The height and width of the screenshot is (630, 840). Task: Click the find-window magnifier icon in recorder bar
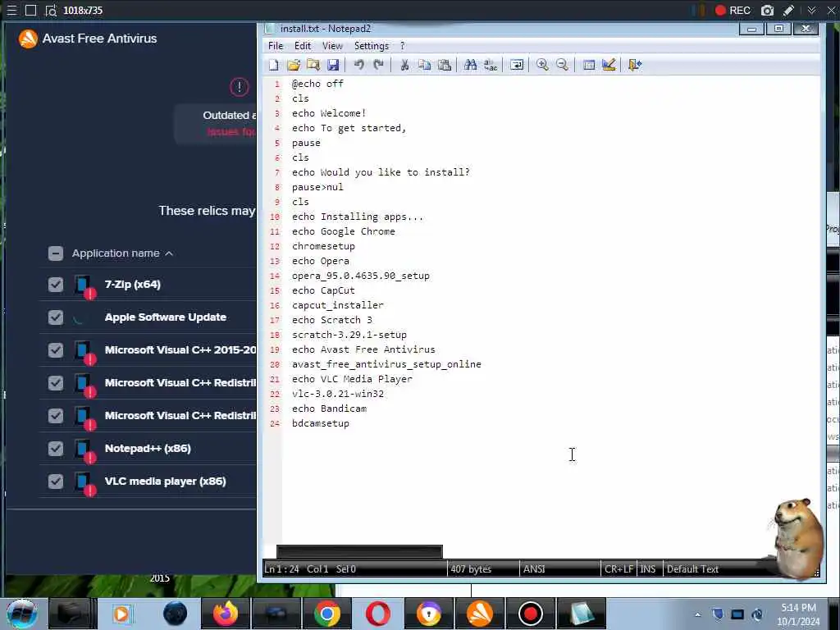[x=50, y=10]
